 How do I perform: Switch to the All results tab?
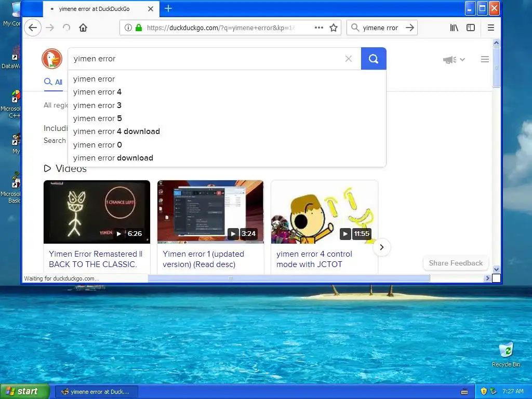point(54,82)
